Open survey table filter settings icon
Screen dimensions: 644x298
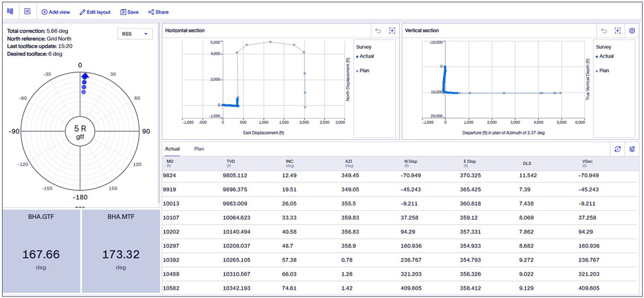(632, 149)
